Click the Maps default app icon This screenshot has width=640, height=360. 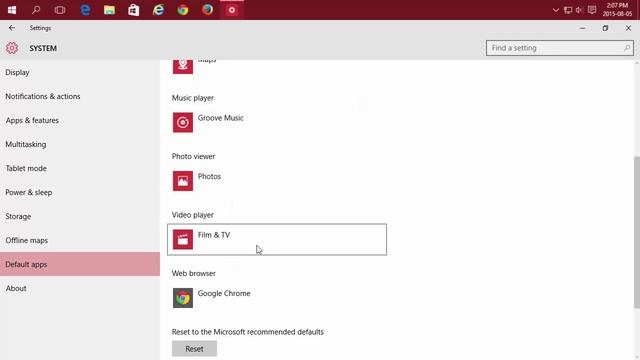tap(183, 66)
